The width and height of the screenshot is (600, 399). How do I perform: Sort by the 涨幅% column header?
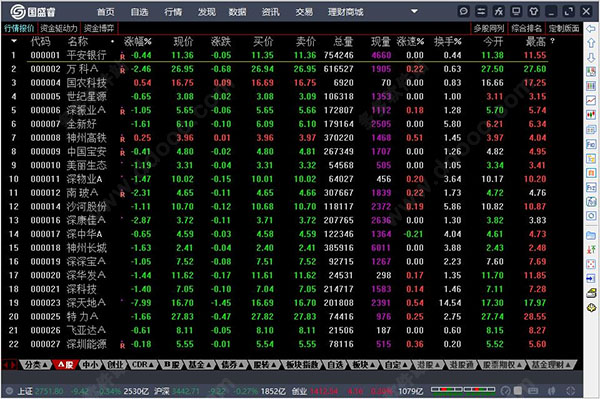point(137,41)
